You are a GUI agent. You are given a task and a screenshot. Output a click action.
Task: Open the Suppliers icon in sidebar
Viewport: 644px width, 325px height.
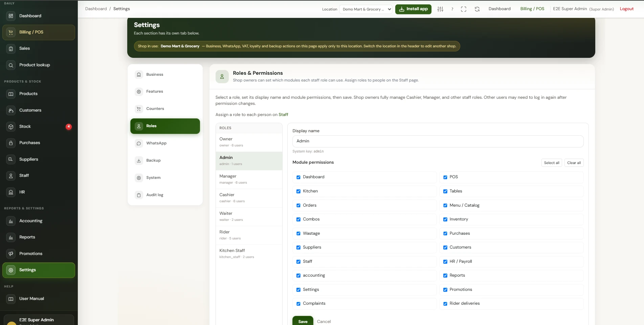click(x=11, y=159)
